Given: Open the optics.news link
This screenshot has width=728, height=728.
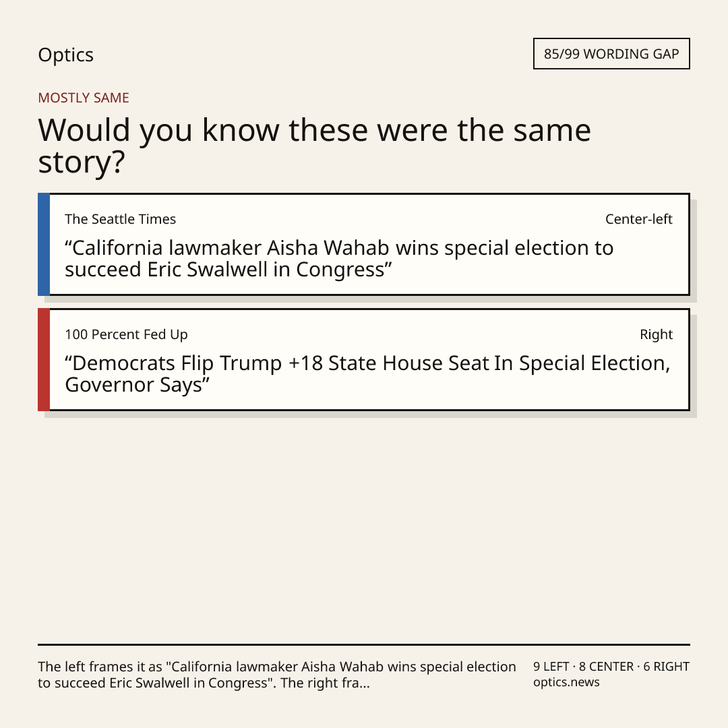Looking at the screenshot, I should coord(566,682).
